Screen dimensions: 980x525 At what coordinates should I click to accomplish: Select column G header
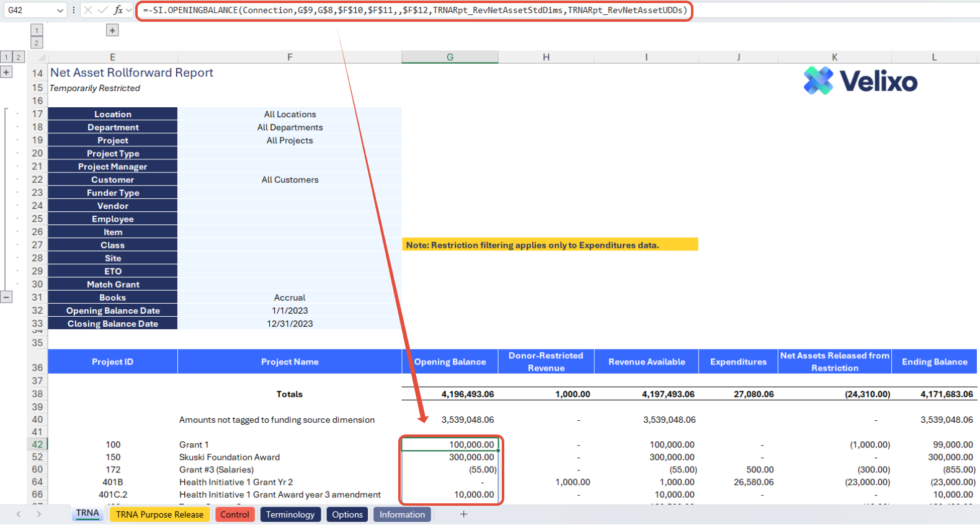pos(450,57)
